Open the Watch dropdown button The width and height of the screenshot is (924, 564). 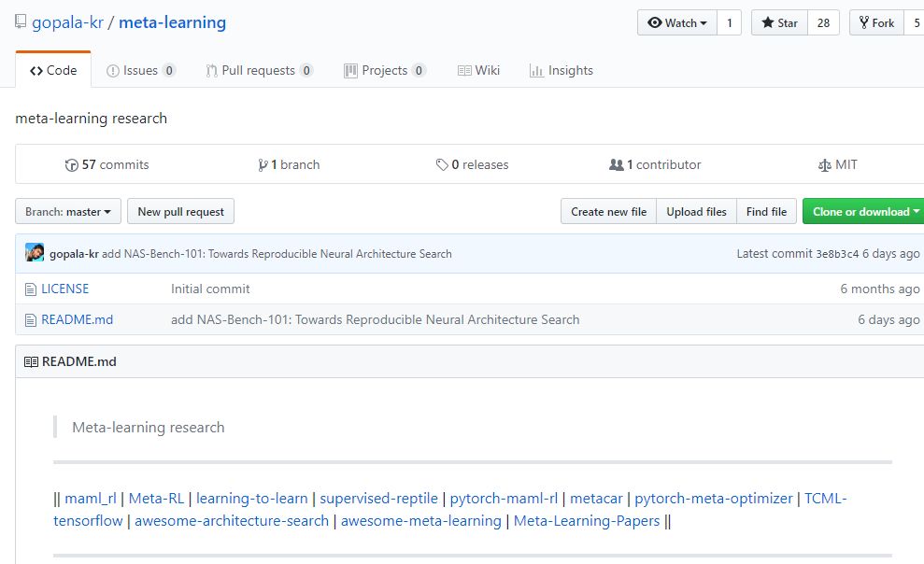tap(676, 23)
